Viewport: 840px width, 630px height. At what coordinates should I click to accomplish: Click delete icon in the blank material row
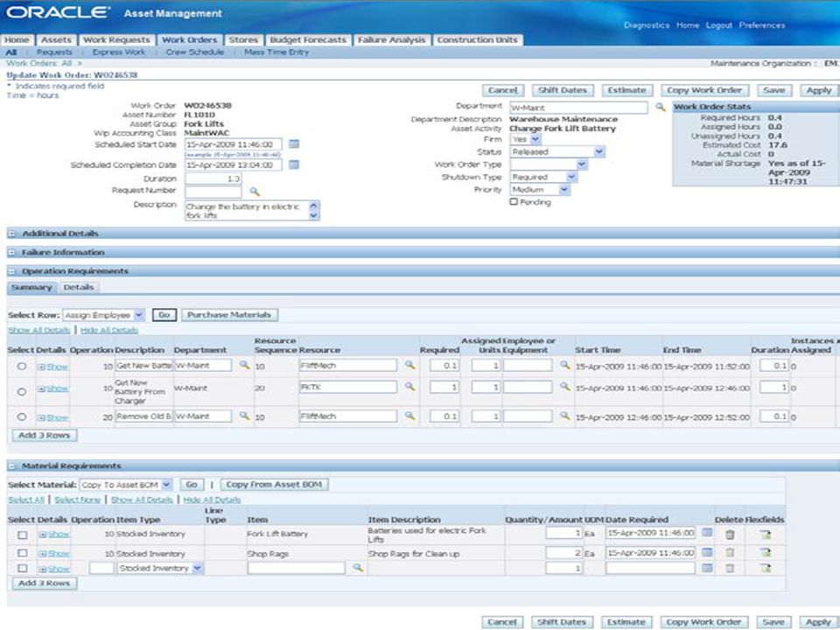click(730, 569)
